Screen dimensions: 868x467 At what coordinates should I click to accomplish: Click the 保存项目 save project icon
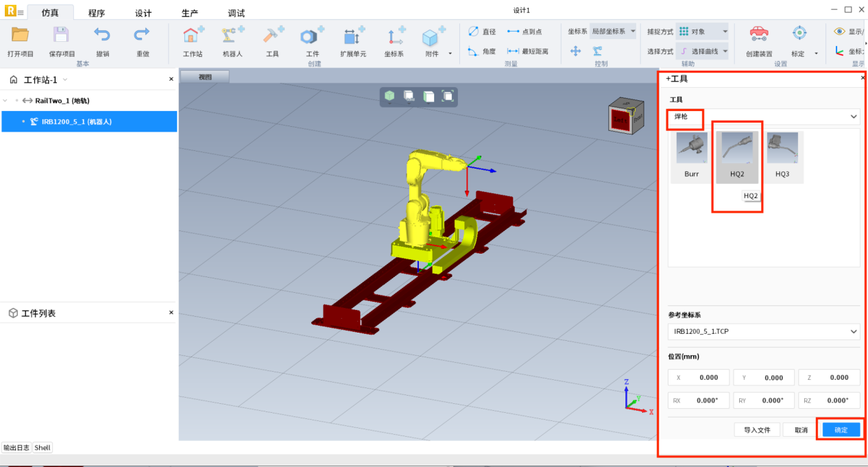tap(61, 36)
